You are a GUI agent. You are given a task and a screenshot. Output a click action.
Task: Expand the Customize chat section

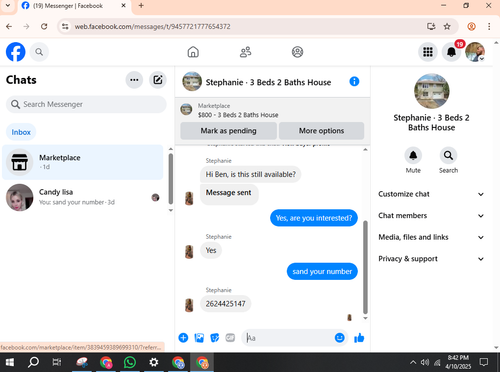(431, 194)
